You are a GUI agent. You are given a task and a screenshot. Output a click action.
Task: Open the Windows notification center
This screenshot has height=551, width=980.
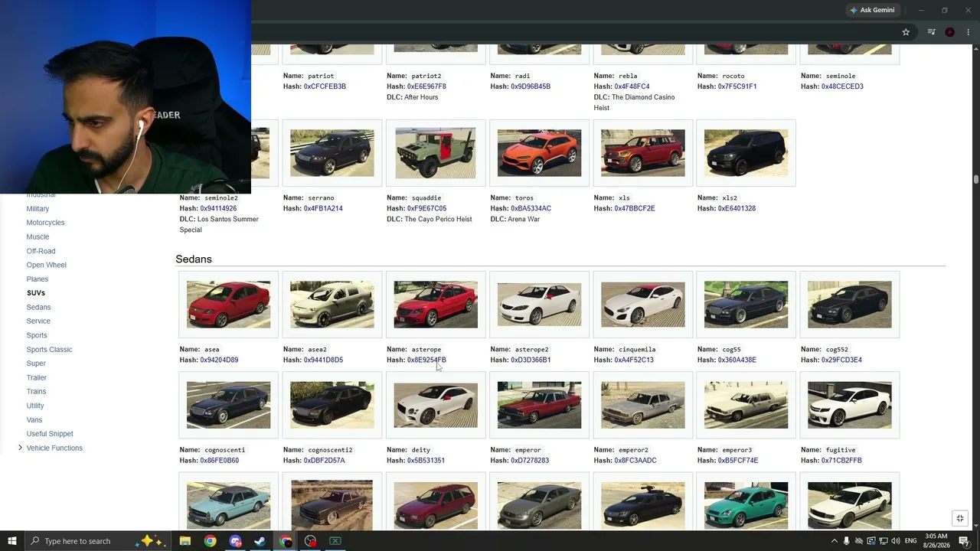[965, 541]
